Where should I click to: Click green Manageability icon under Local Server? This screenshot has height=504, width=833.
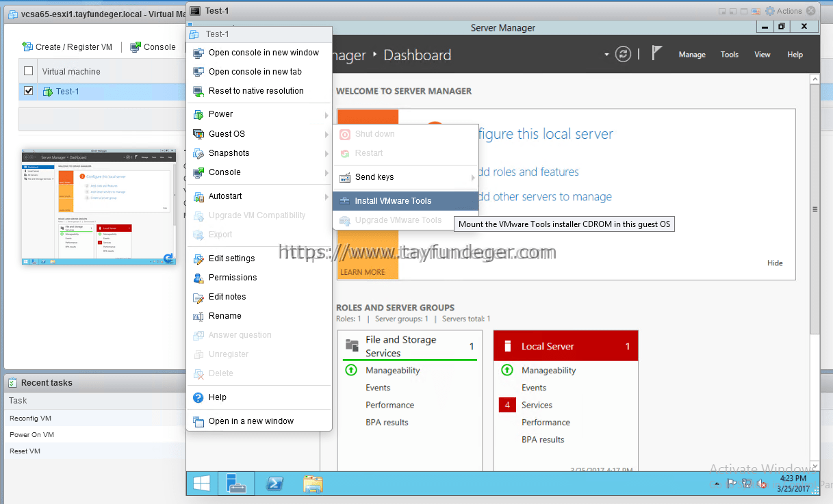coord(507,370)
